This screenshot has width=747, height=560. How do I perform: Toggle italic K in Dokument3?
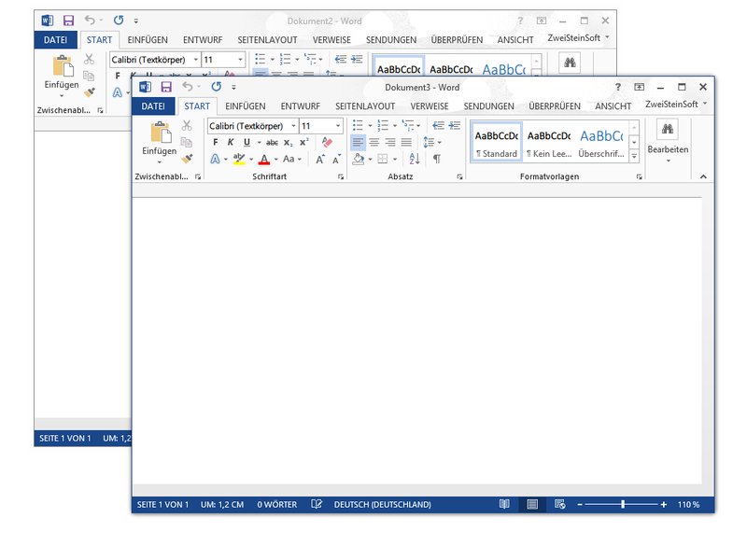point(231,143)
